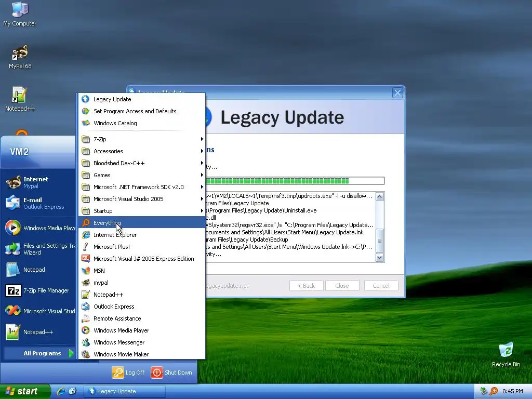Click the Start button
The height and width of the screenshot is (399, 532).
click(x=24, y=391)
